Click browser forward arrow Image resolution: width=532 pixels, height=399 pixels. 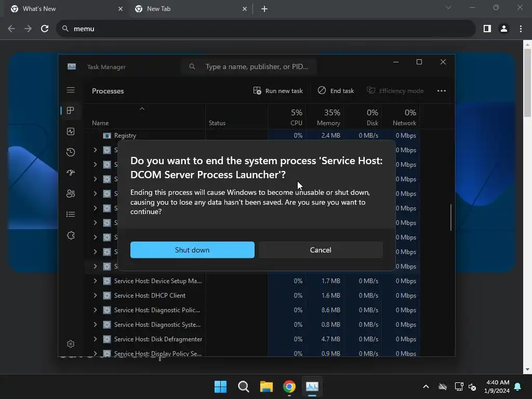coord(28,29)
